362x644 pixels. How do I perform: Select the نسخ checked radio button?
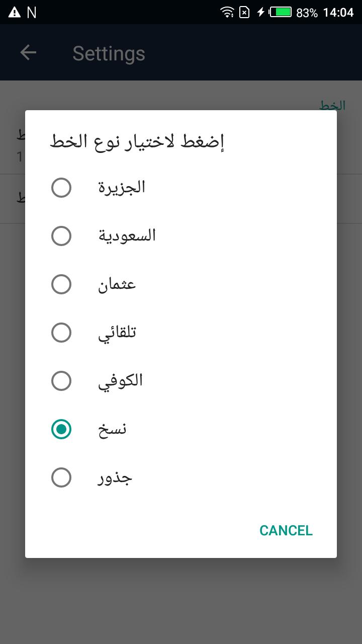click(61, 429)
